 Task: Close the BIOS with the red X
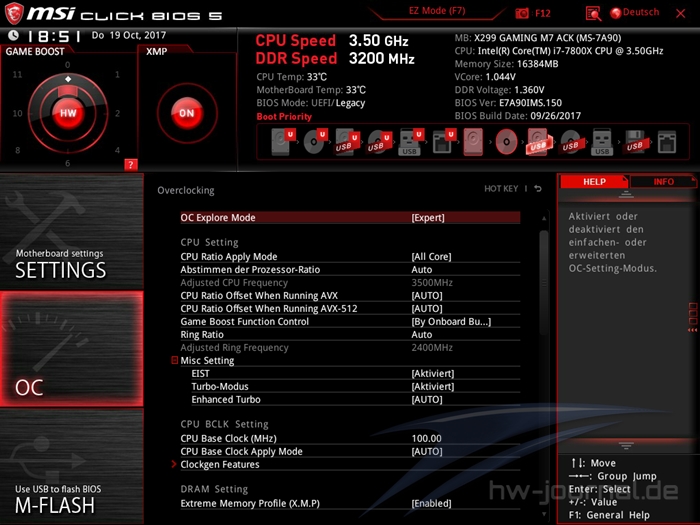(x=680, y=13)
